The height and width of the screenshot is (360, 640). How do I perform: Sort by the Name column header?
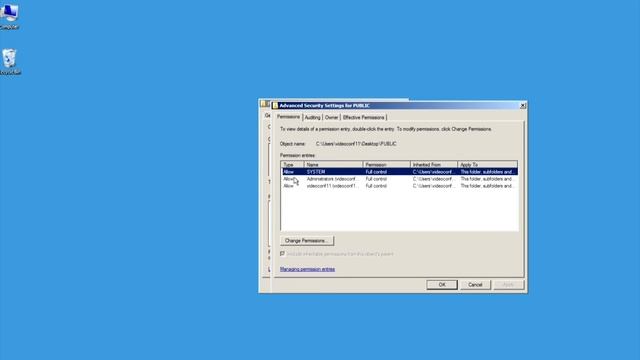pyautogui.click(x=333, y=164)
